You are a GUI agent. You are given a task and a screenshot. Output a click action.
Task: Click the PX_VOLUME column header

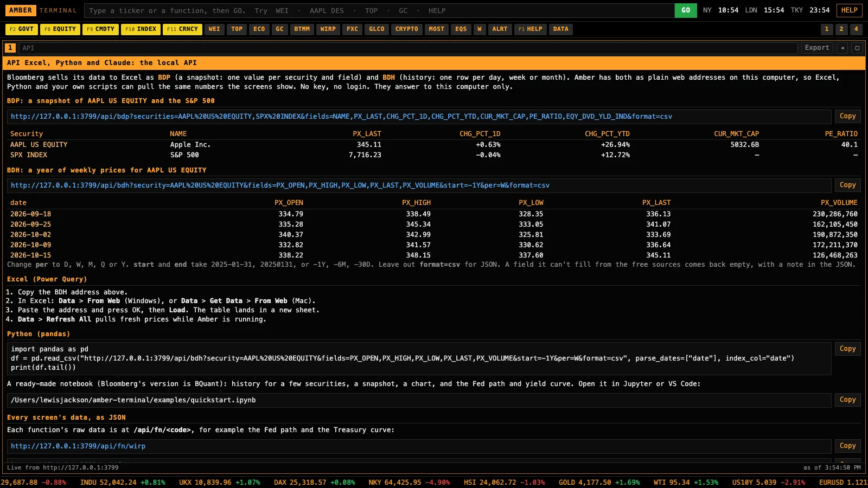[839, 203]
